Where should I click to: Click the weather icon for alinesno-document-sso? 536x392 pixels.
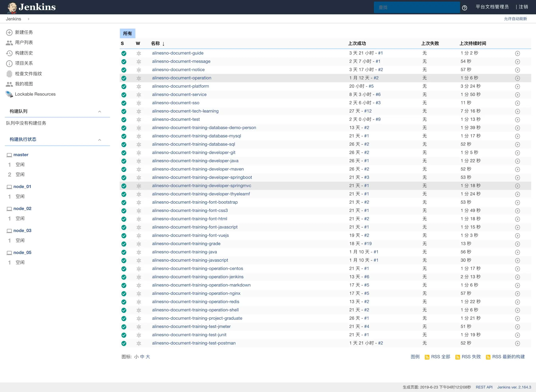tap(139, 103)
